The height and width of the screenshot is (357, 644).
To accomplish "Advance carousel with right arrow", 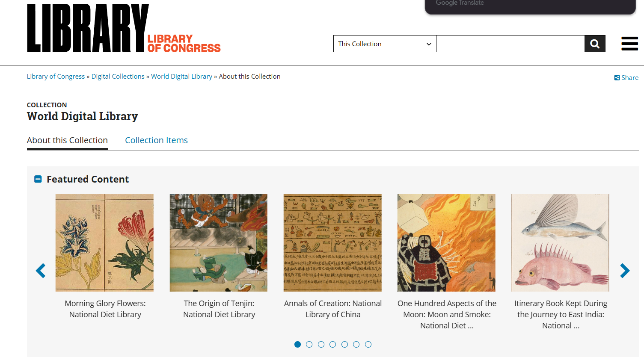I will [x=625, y=271].
